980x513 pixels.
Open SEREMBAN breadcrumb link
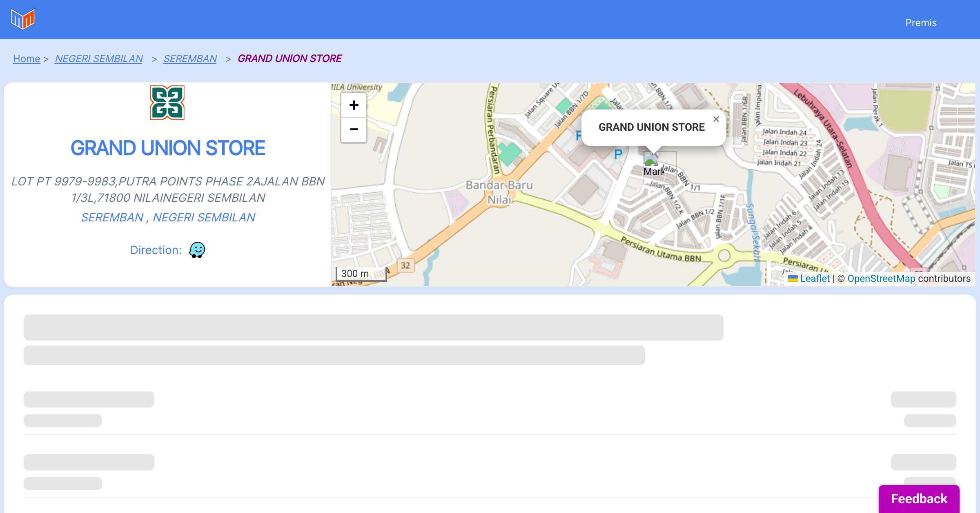[190, 59]
